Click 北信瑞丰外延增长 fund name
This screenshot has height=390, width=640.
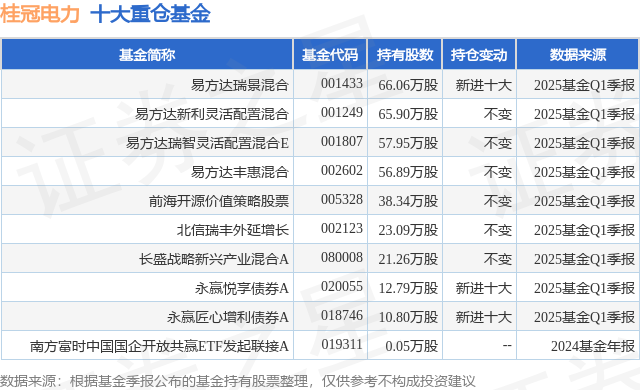233,230
